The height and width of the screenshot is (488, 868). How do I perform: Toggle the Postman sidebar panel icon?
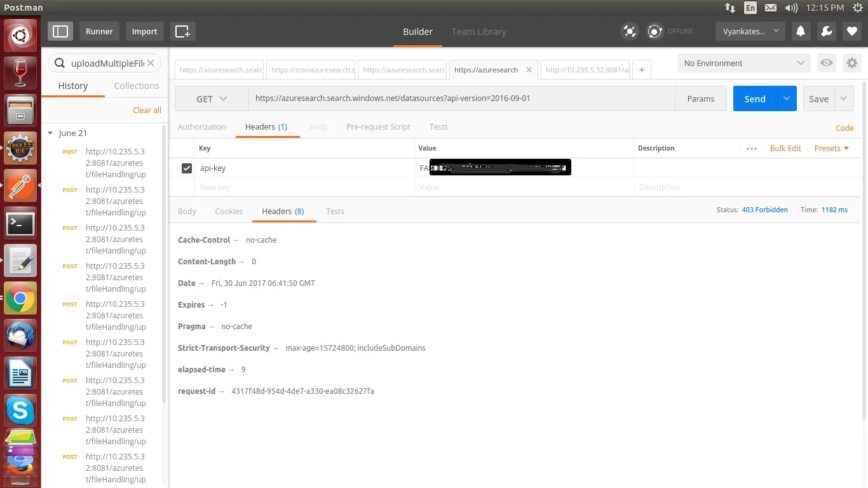coord(60,31)
